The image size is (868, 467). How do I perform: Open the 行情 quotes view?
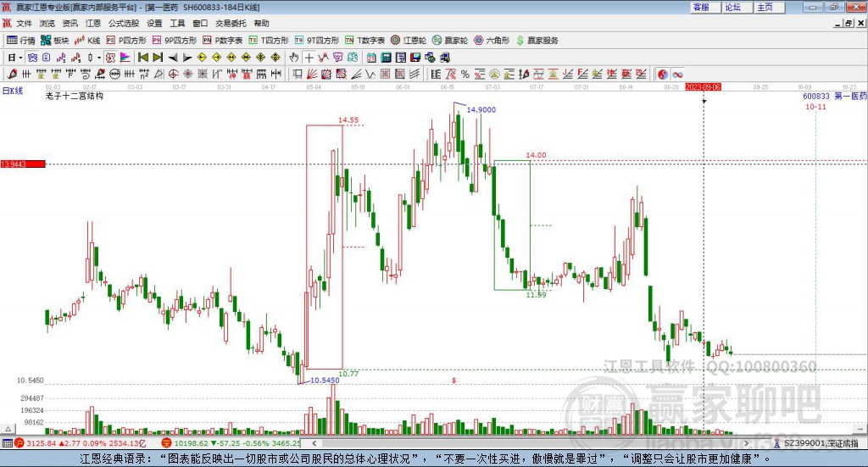21,41
